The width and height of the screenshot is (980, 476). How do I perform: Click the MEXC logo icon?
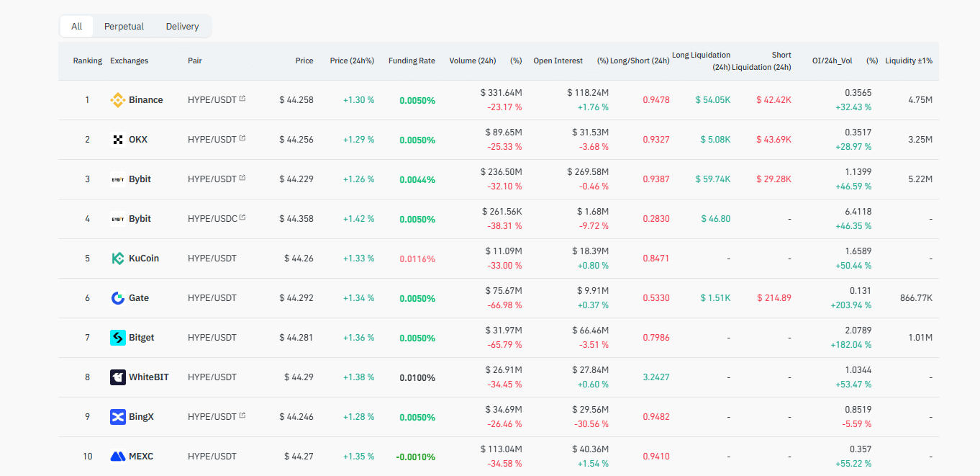[x=118, y=457]
